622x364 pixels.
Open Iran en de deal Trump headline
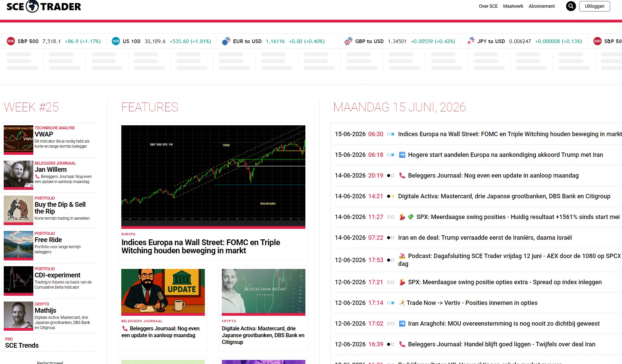click(485, 238)
